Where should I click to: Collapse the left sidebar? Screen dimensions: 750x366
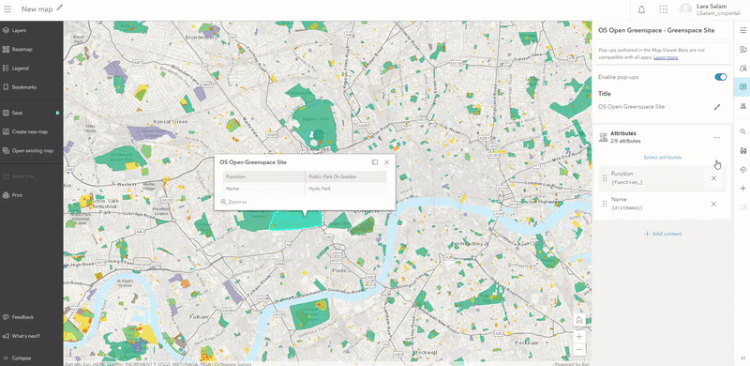point(18,358)
